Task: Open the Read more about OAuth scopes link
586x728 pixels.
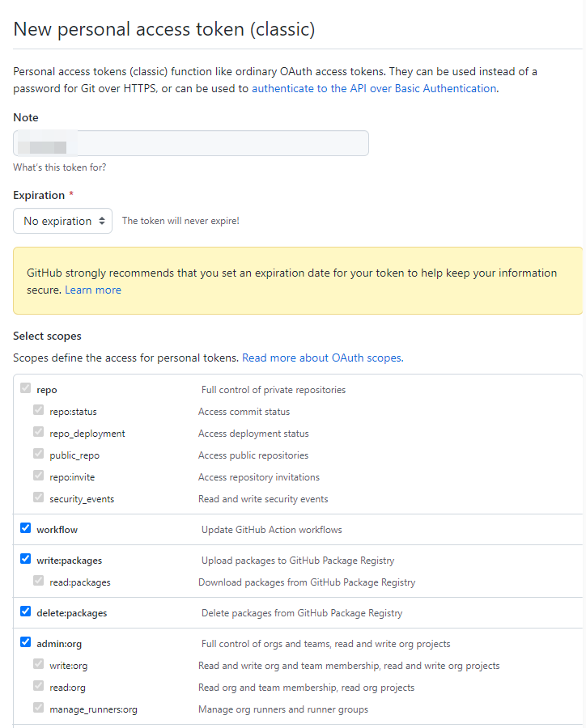Action: pos(323,358)
